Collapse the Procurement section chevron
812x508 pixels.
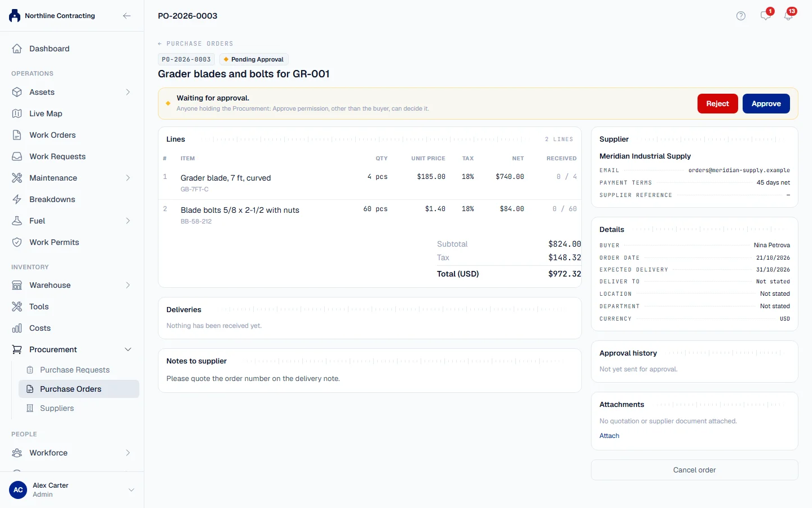pyautogui.click(x=128, y=349)
